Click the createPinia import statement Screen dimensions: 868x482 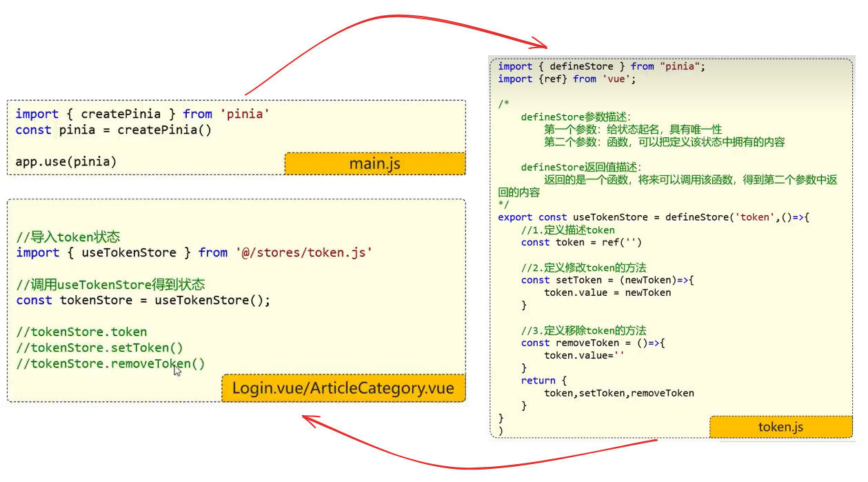coord(139,114)
